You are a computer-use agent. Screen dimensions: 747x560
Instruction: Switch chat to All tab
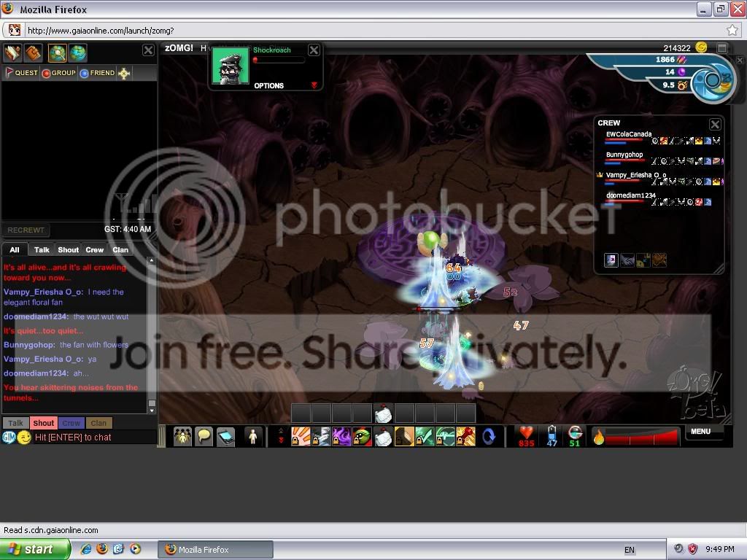tap(15, 250)
